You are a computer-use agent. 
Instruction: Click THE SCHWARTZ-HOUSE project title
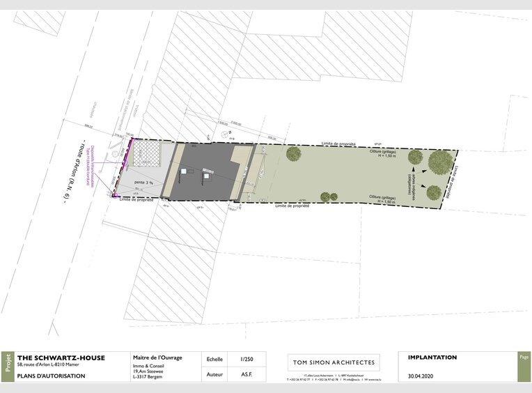coord(61,358)
